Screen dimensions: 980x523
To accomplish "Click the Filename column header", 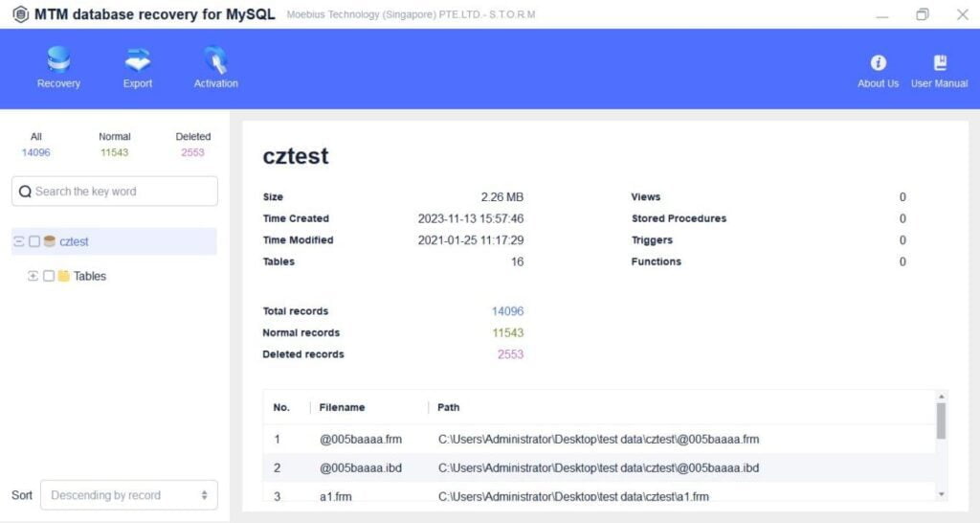I will click(x=342, y=407).
